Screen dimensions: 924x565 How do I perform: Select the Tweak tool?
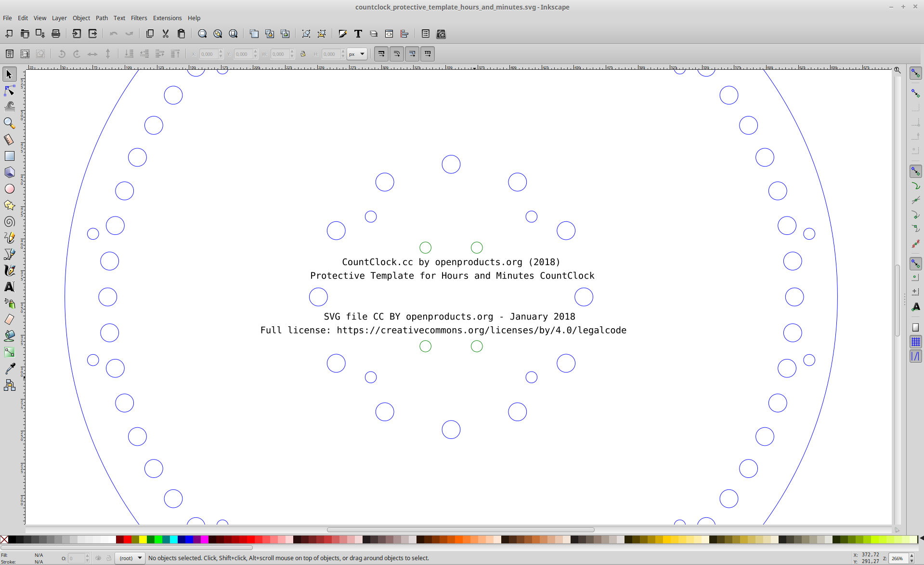(x=9, y=107)
